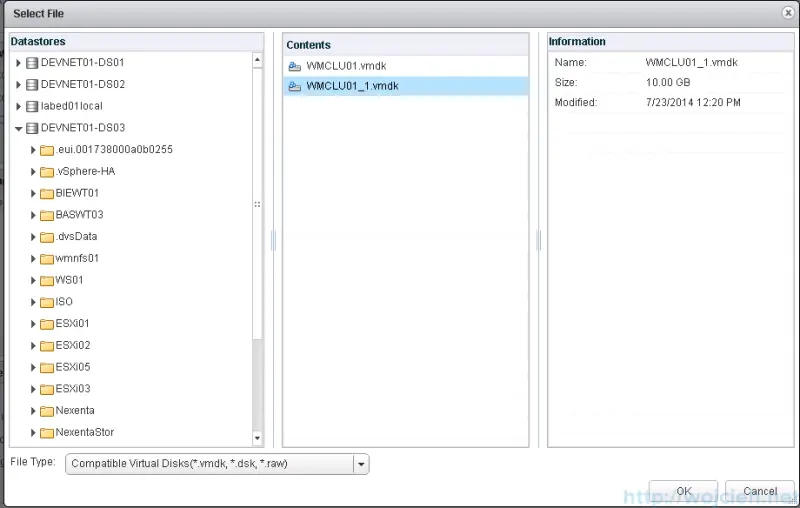Click the Size value 10.00 GB

(668, 83)
